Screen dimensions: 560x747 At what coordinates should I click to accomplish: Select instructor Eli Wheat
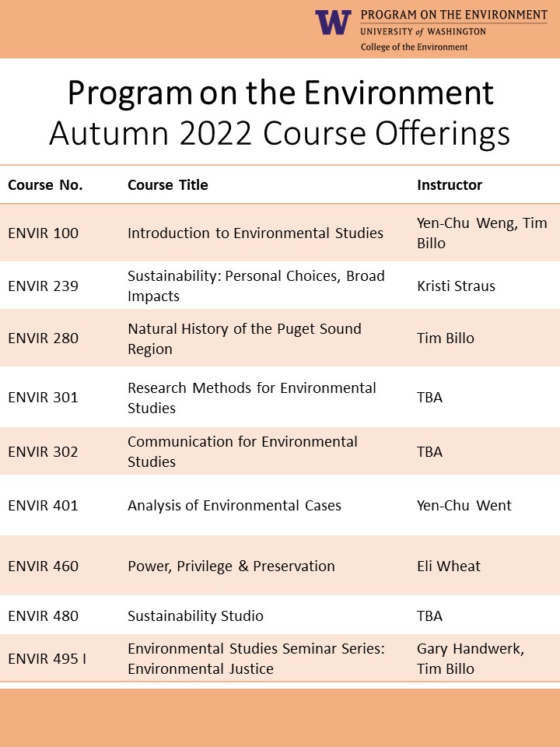coord(449,566)
